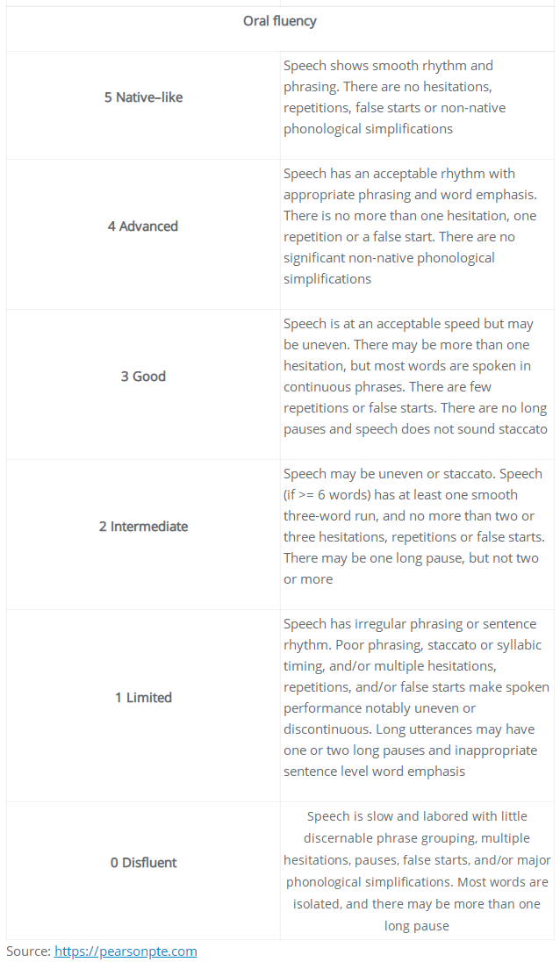The height and width of the screenshot is (962, 560).
Task: Open the pearsonpte.com source link
Action: (x=126, y=951)
